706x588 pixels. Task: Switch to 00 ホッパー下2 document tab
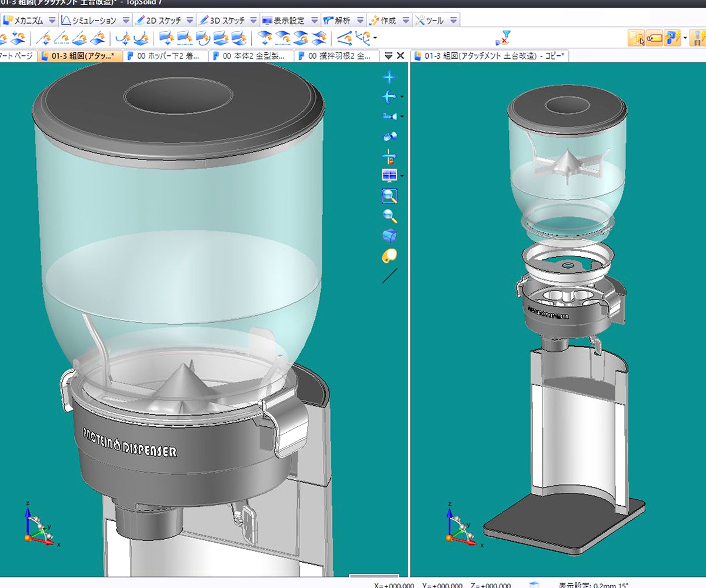point(168,56)
